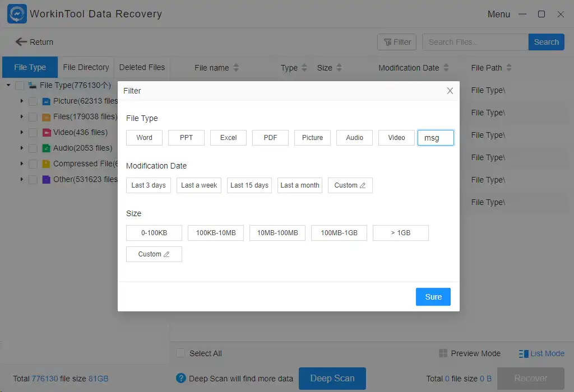574x392 pixels.
Task: Filter by Last 15 days
Action: coord(249,185)
